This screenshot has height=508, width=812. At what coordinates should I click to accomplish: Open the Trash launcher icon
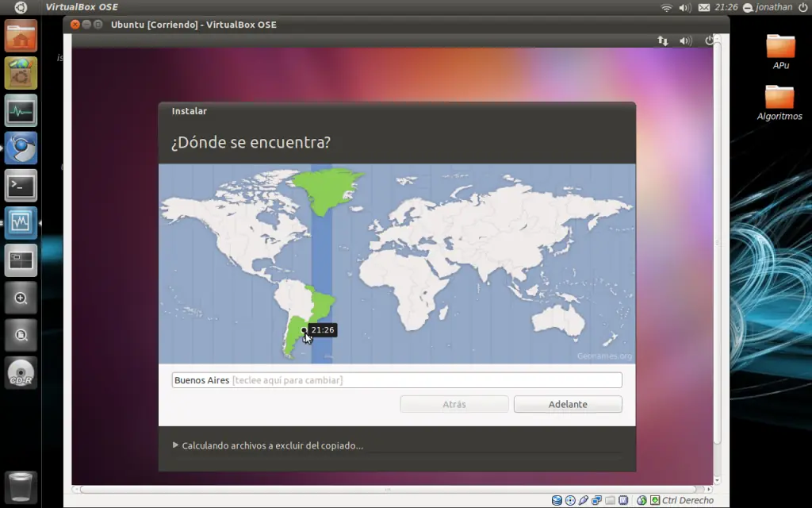(x=21, y=487)
